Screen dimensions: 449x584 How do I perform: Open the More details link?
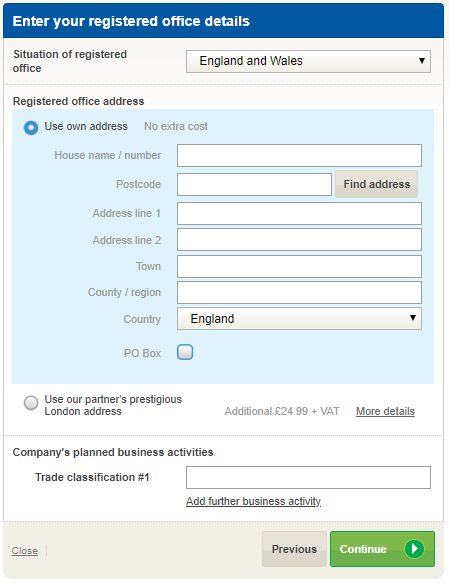click(385, 411)
